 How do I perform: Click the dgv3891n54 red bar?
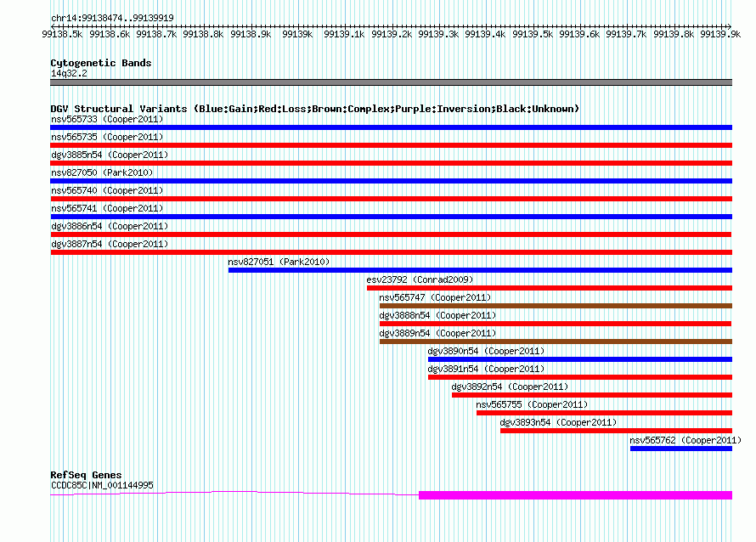(x=580, y=377)
